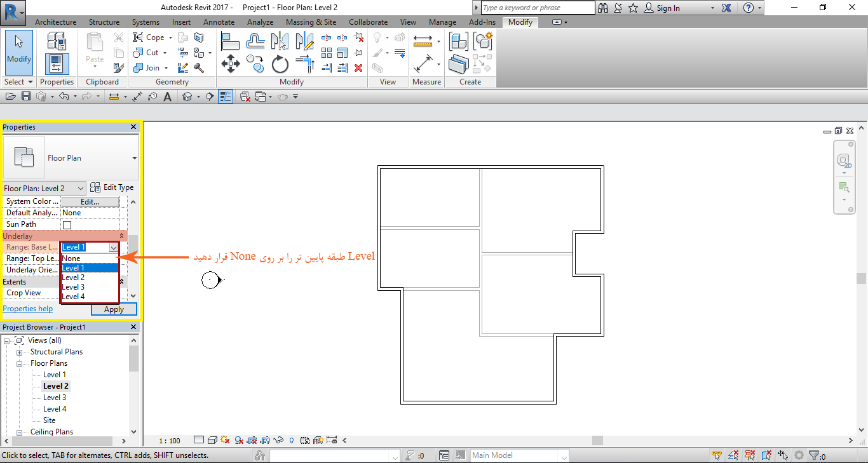Click Create Assembly icon
868x463 pixels.
click(x=459, y=41)
